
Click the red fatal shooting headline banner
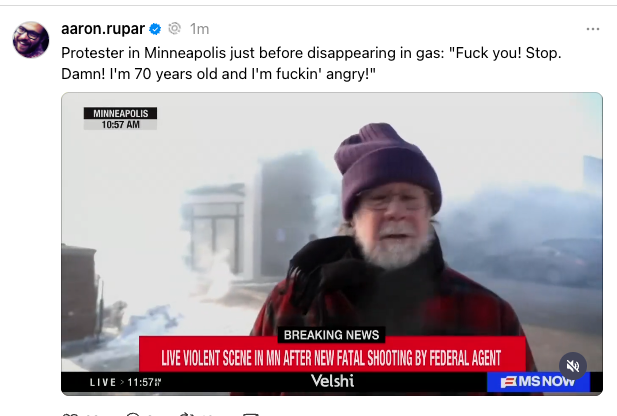332,357
